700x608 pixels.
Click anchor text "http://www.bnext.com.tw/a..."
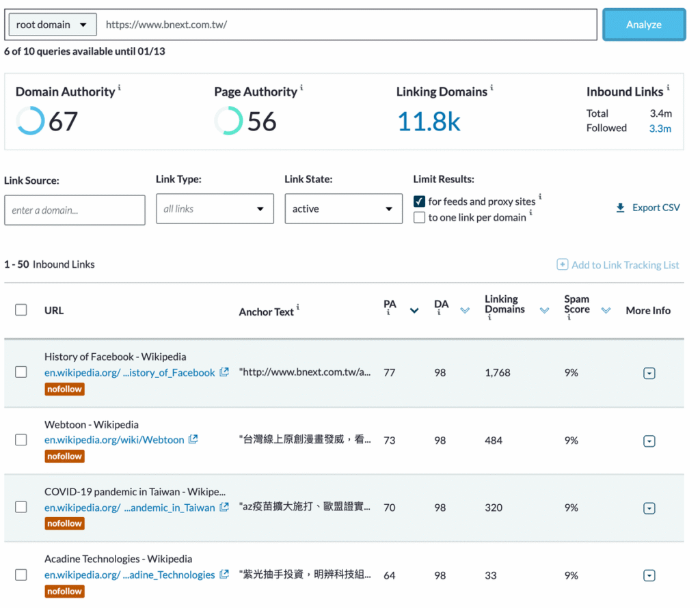click(x=305, y=372)
